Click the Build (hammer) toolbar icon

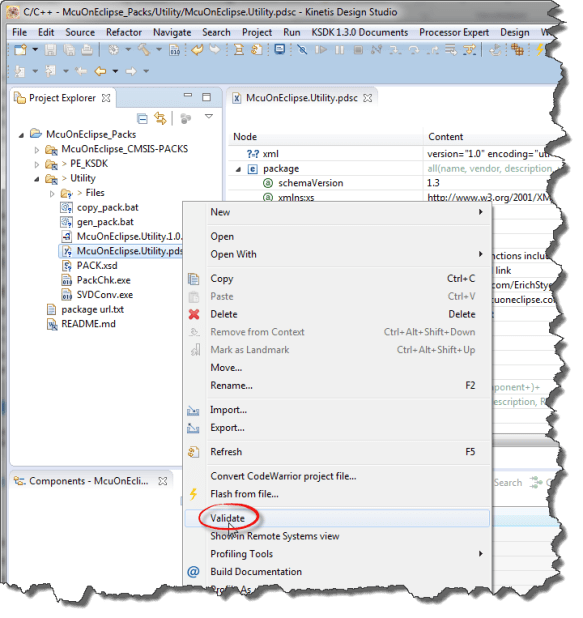pos(144,50)
